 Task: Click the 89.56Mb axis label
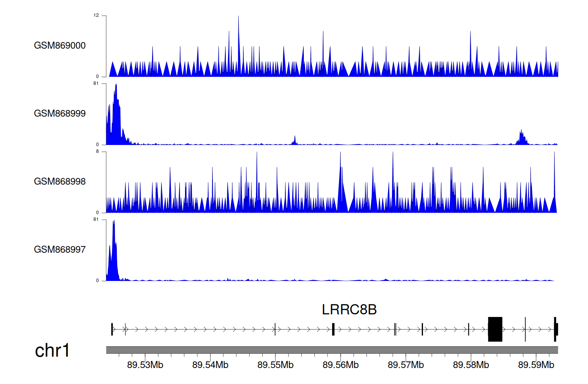(340, 365)
